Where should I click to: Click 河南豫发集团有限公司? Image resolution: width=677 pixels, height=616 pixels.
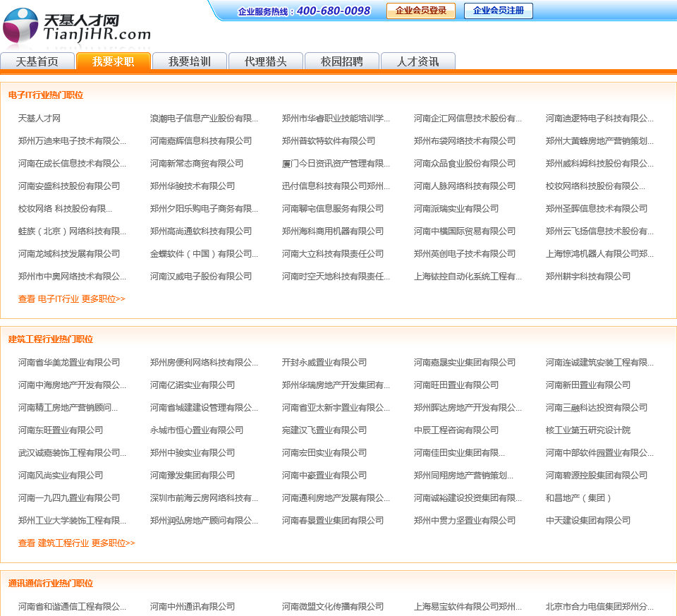(192, 475)
